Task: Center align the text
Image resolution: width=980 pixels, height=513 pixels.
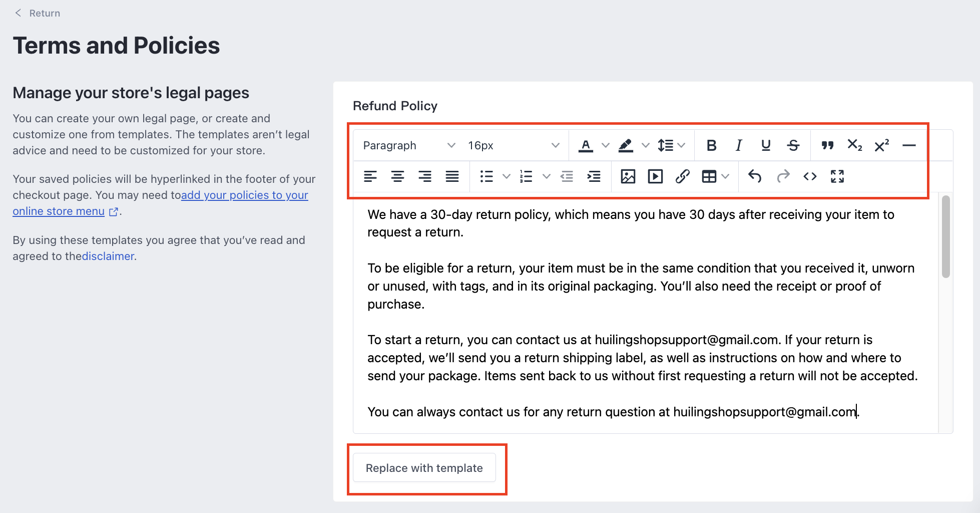Action: (397, 176)
